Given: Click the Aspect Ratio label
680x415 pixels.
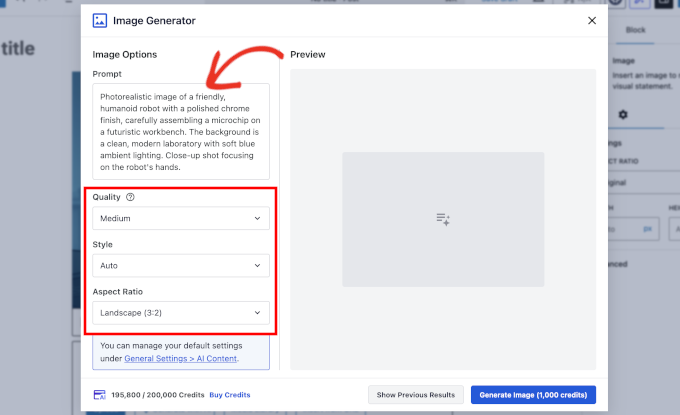Looking at the screenshot, I should pyautogui.click(x=118, y=291).
